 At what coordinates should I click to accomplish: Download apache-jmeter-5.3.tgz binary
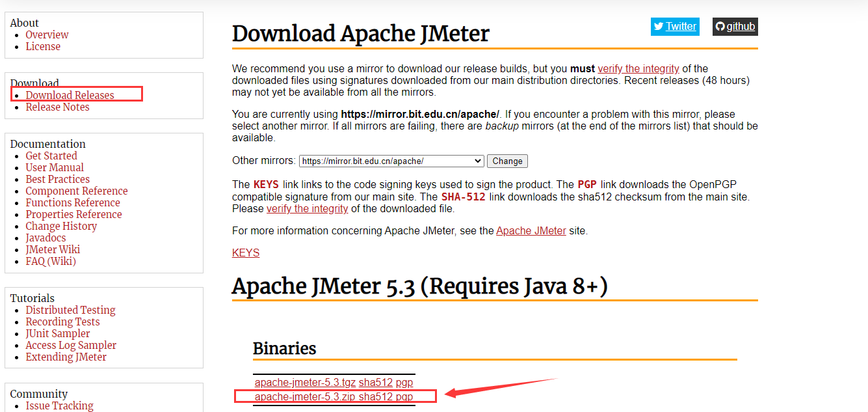point(304,382)
